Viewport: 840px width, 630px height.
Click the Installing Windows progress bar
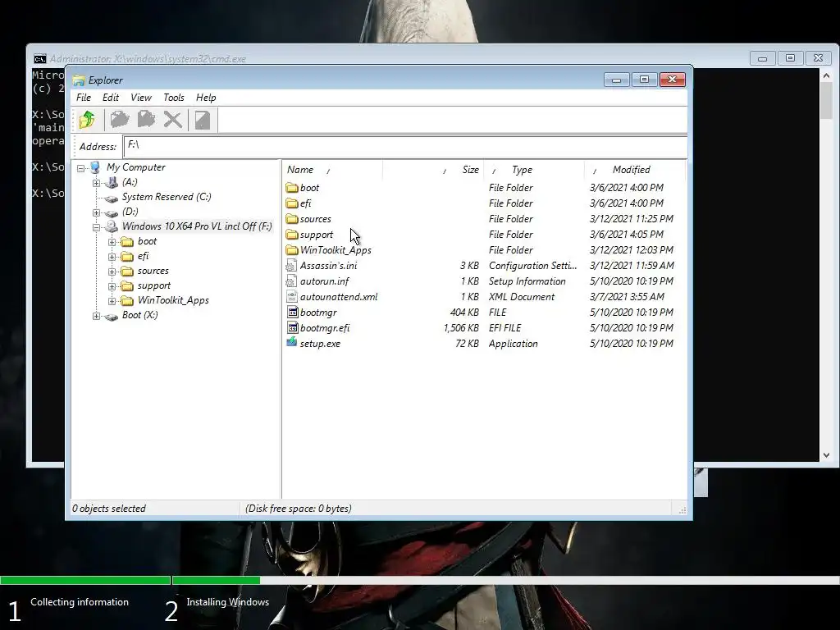coord(505,580)
